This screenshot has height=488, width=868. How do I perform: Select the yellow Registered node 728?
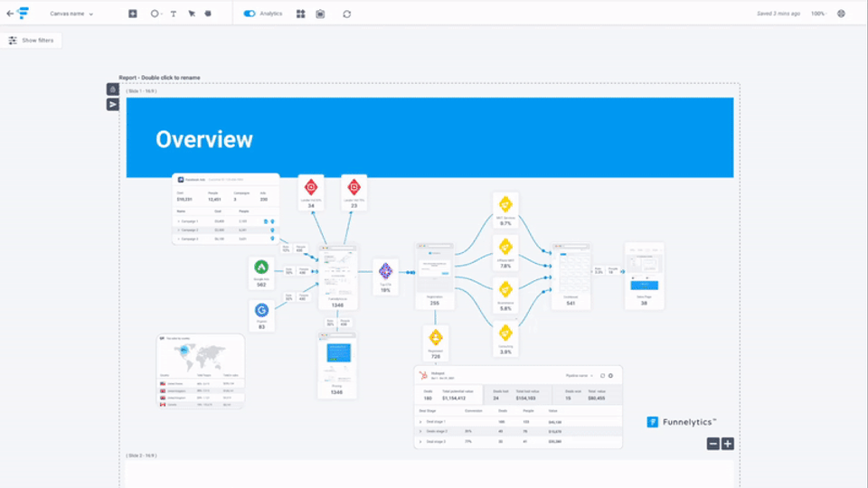(436, 343)
